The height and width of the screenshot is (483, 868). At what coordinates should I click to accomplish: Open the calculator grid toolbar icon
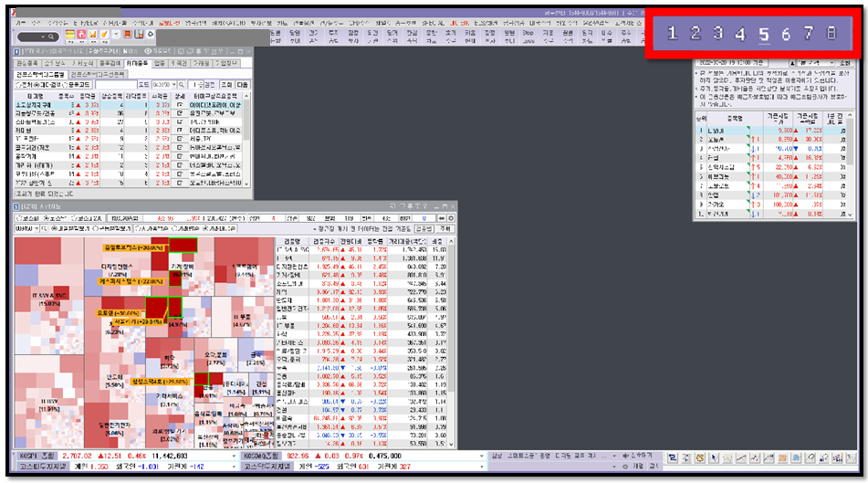click(139, 35)
